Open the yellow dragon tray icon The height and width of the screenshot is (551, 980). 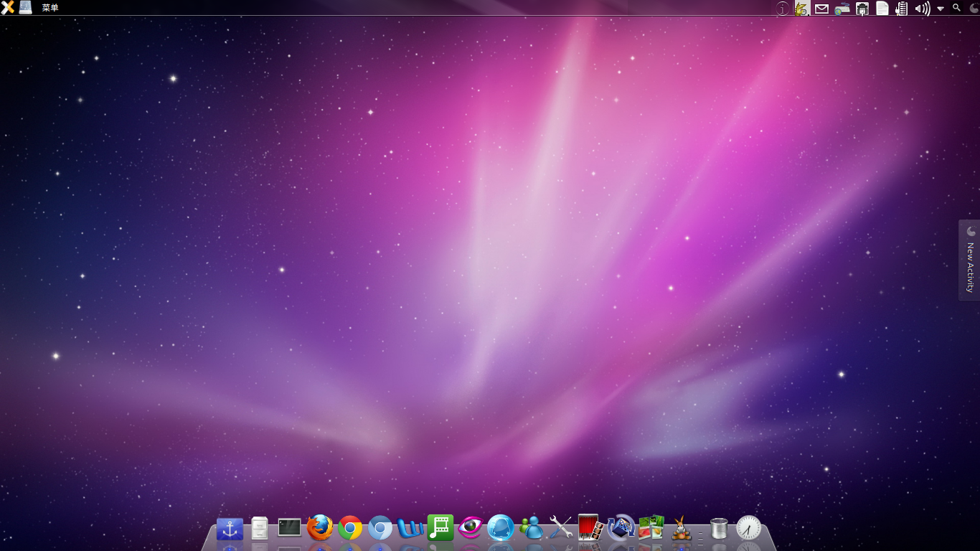click(x=801, y=8)
